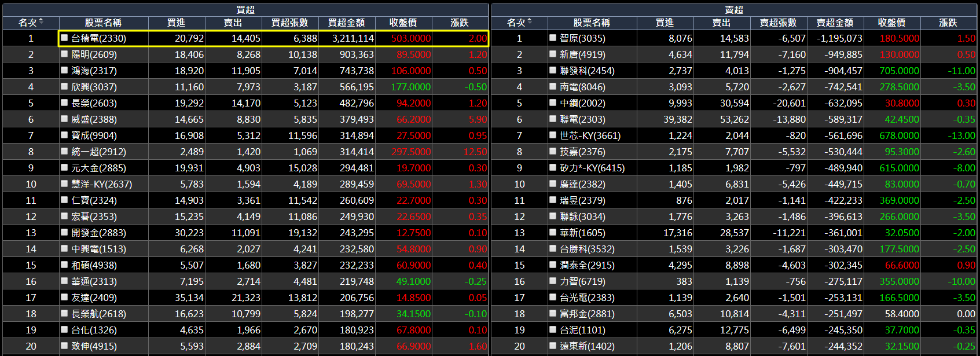Image resolution: width=980 pixels, height=356 pixels.
Task: Open stock 力智(6719)
Action: point(582,281)
